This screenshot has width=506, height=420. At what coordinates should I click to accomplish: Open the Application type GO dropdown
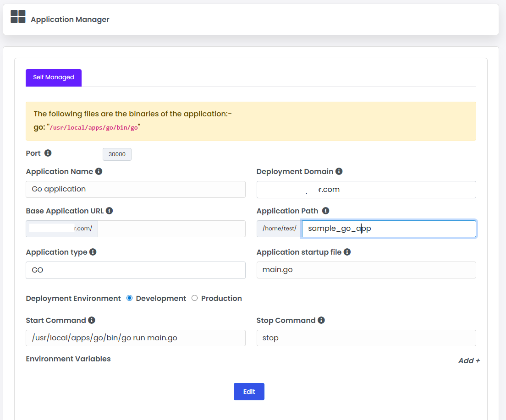135,270
